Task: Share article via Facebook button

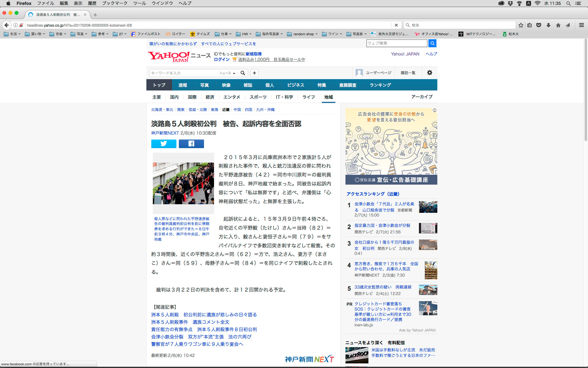Action: (x=191, y=144)
